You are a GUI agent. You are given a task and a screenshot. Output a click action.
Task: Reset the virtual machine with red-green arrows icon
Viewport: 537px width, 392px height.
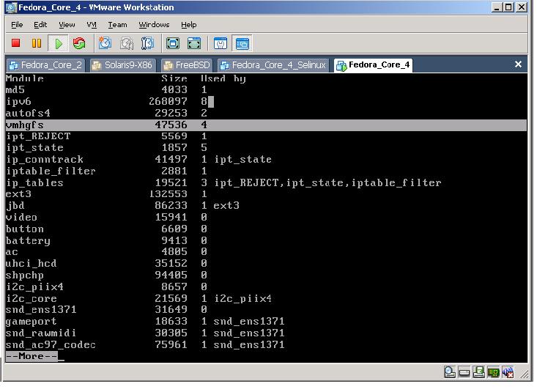79,43
